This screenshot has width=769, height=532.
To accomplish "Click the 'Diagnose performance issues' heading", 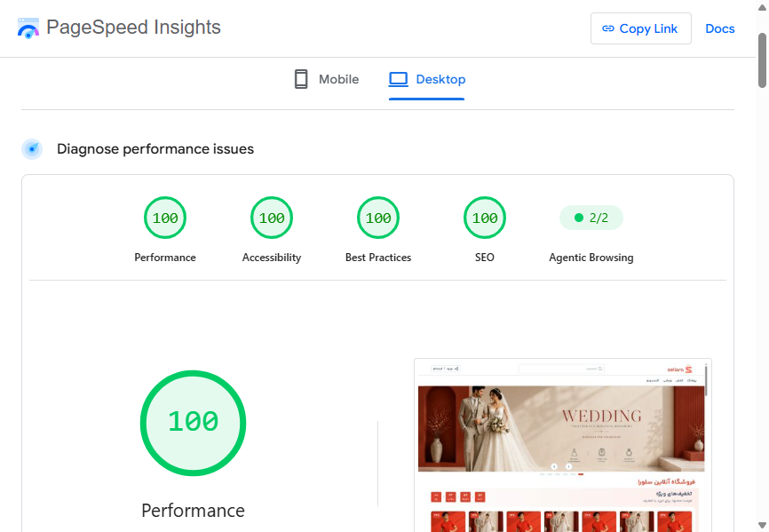I will click(155, 149).
